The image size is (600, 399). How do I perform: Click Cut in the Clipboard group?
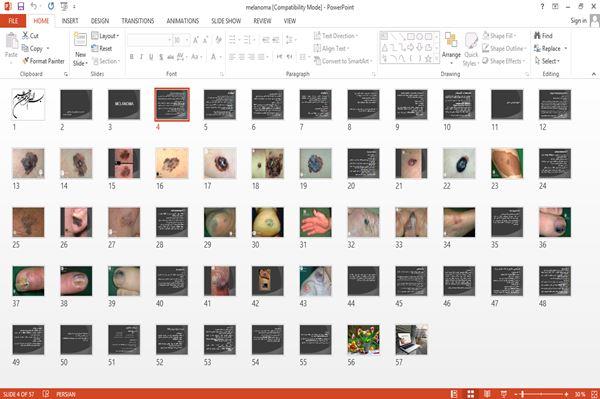tap(30, 36)
